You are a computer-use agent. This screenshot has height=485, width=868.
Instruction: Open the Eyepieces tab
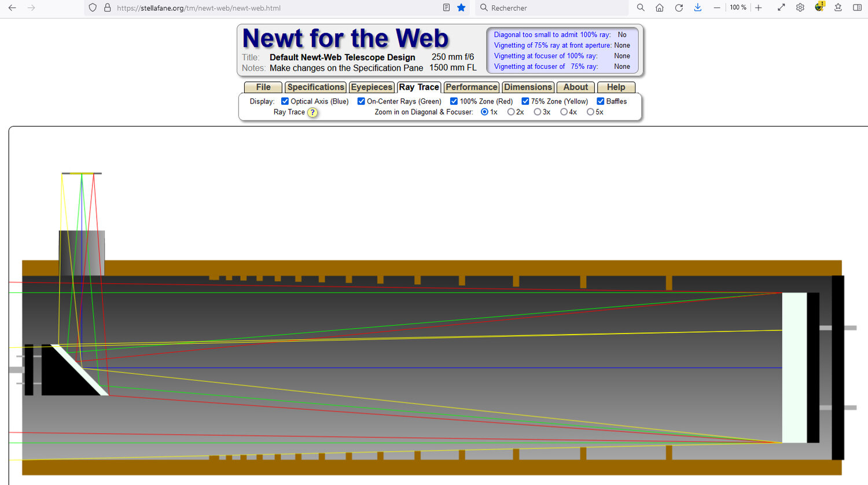[372, 87]
